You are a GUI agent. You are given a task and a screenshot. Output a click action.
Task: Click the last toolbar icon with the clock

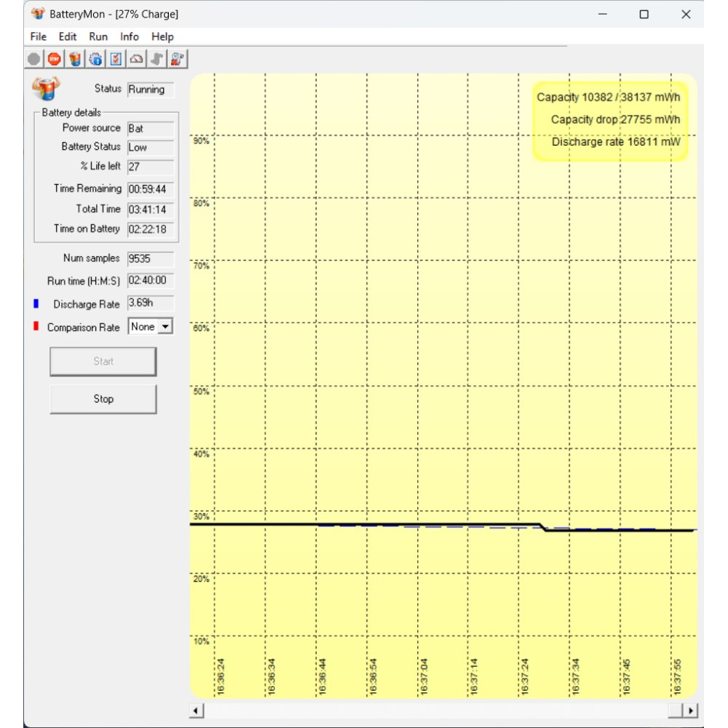click(x=177, y=59)
